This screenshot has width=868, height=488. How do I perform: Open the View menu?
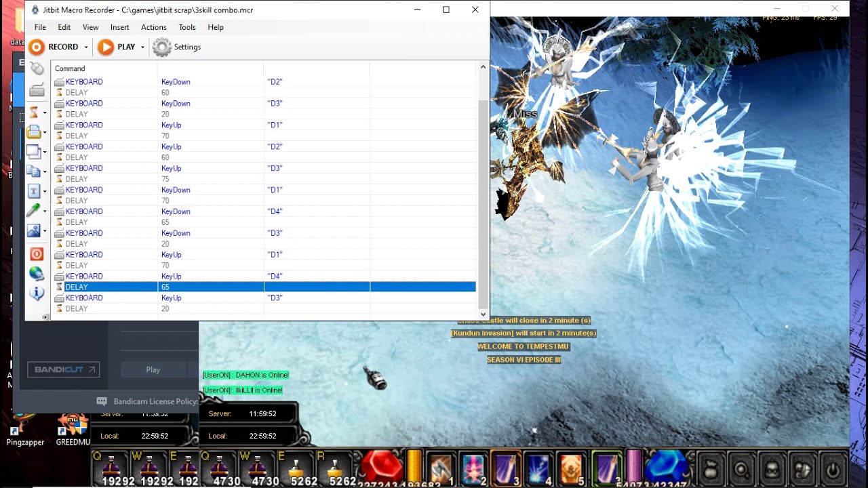click(91, 27)
